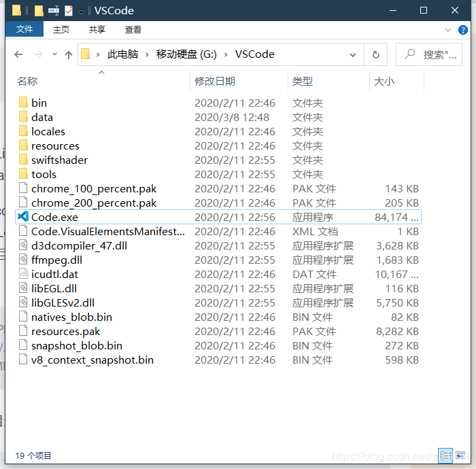
Task: Click the icudtl.dat file icon
Action: pos(23,274)
